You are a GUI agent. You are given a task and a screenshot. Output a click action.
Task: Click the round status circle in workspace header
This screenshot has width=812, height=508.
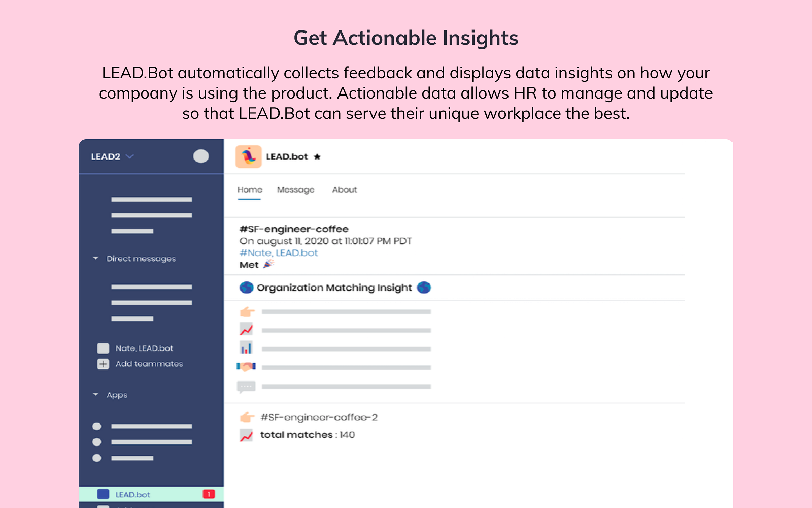tap(201, 156)
